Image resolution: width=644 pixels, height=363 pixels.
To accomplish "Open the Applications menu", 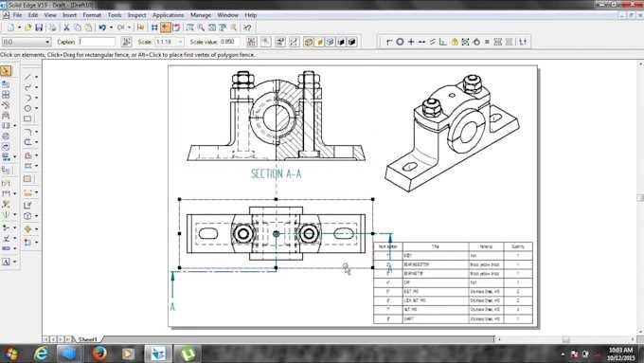I will coord(169,15).
